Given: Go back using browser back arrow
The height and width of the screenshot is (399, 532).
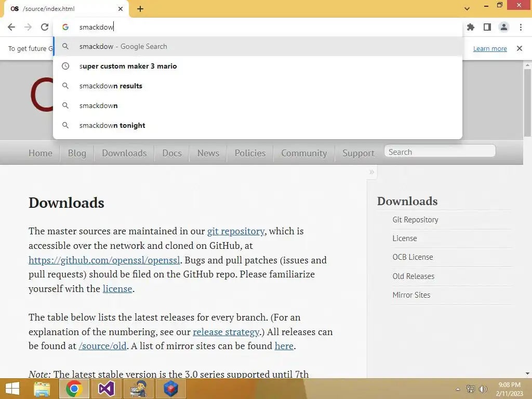Looking at the screenshot, I should (x=11, y=27).
